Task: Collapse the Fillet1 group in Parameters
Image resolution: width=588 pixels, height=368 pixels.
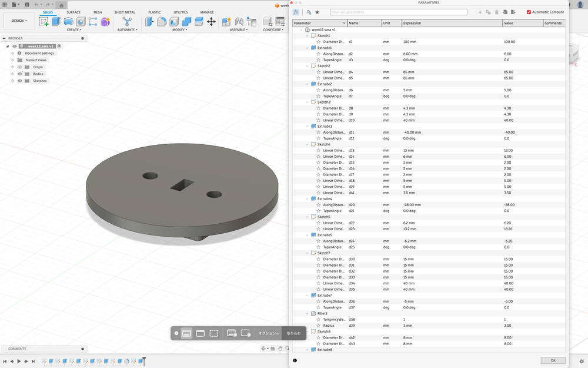Action: [307, 314]
